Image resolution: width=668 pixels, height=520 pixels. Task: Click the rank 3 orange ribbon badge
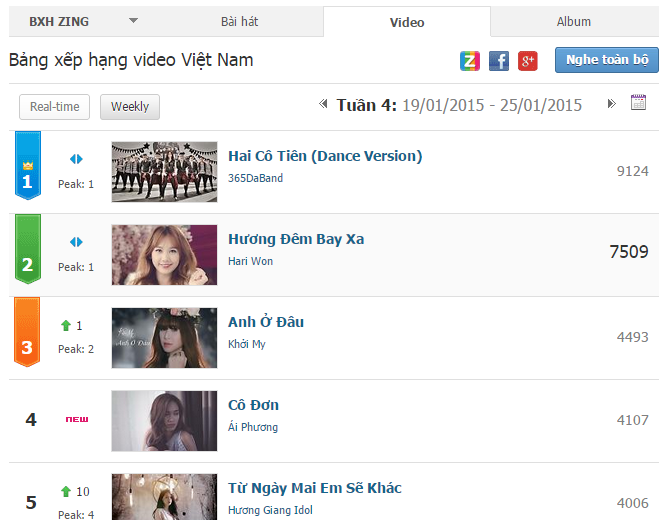click(x=27, y=332)
